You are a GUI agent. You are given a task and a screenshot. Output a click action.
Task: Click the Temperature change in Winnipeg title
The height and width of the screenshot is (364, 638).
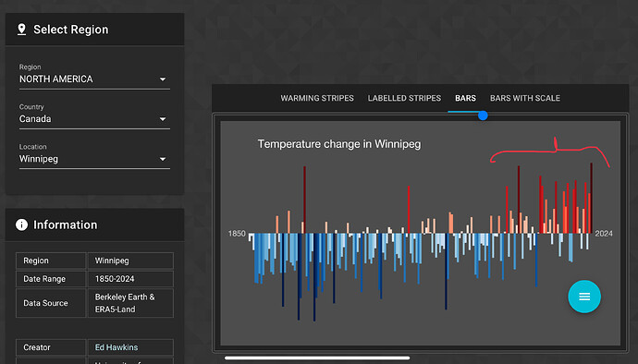339,144
